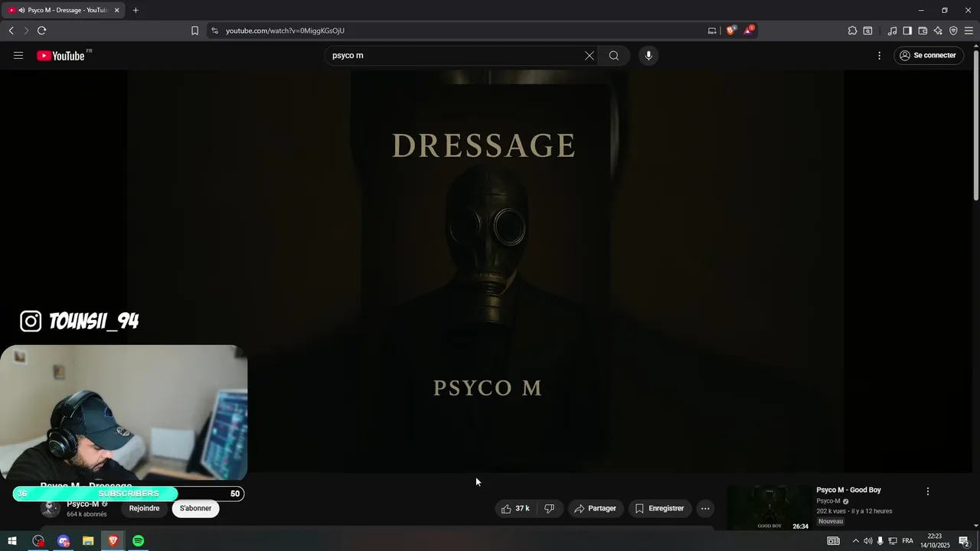Open volume control in system tray
This screenshot has height=551, width=980.
point(867,541)
